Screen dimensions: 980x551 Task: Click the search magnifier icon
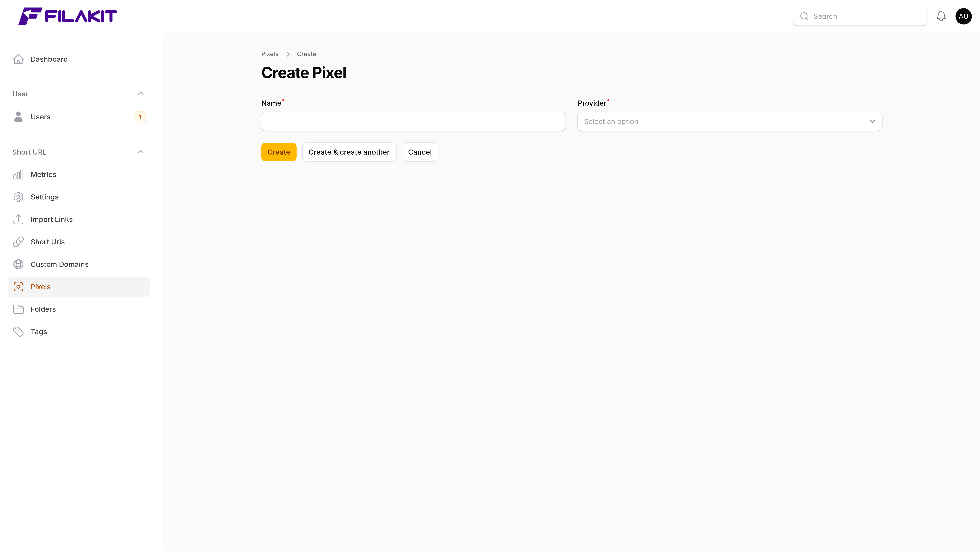click(x=804, y=16)
